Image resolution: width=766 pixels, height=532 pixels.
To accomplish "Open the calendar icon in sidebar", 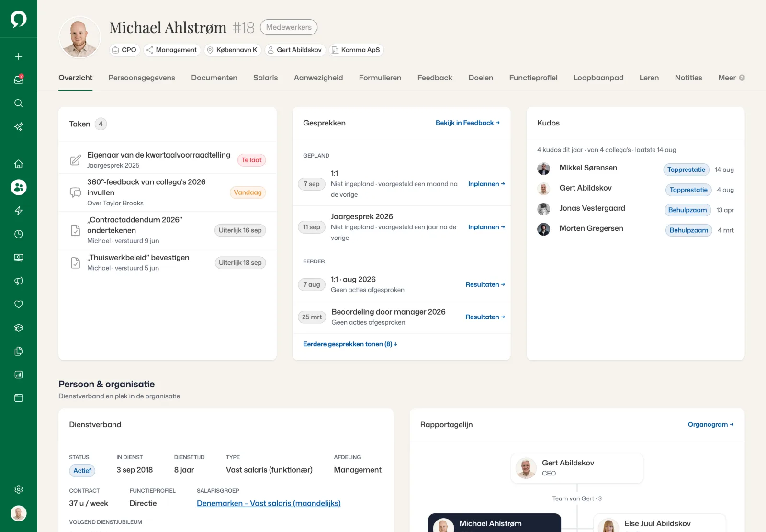I will (19, 398).
